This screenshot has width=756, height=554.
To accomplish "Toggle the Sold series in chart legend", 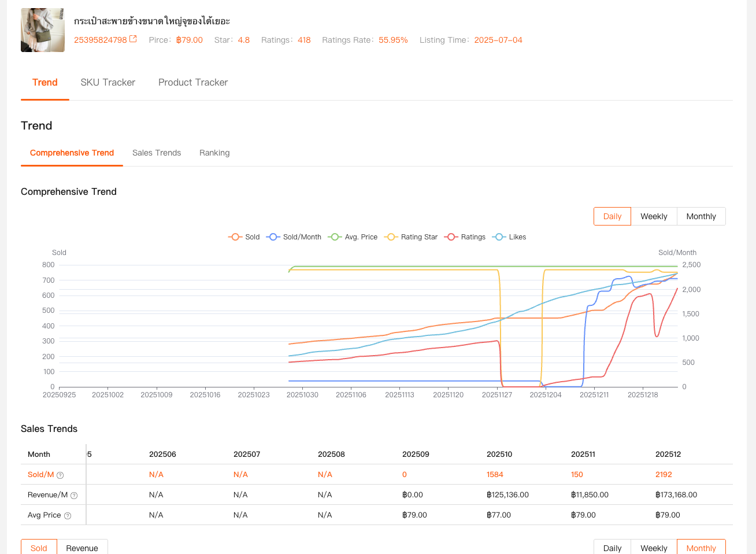I will click(x=244, y=237).
